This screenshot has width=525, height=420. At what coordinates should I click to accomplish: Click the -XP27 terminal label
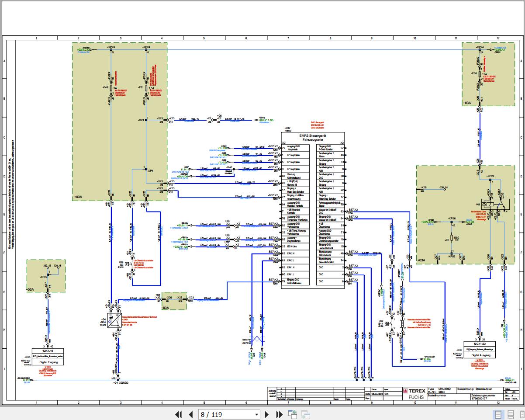[490, 176]
